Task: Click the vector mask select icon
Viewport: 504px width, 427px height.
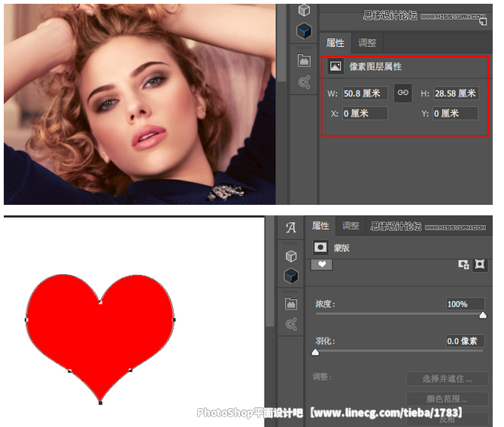Action: coord(480,264)
